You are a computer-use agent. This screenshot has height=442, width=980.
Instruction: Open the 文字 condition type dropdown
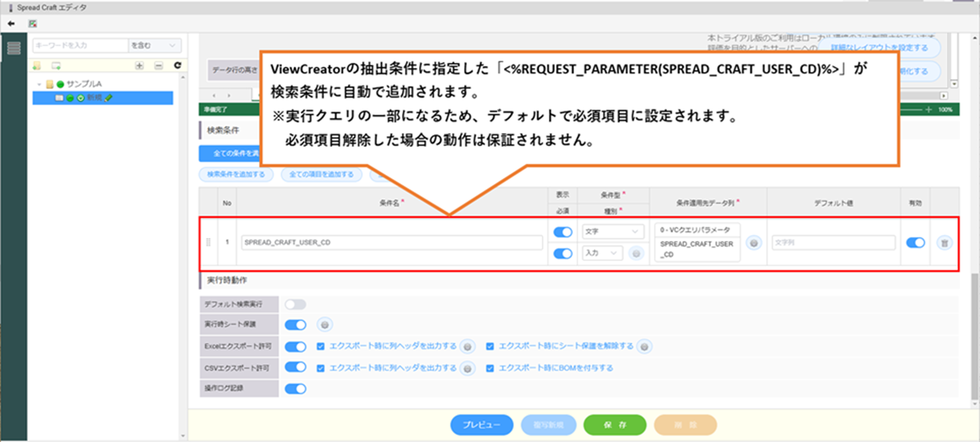pyautogui.click(x=611, y=231)
